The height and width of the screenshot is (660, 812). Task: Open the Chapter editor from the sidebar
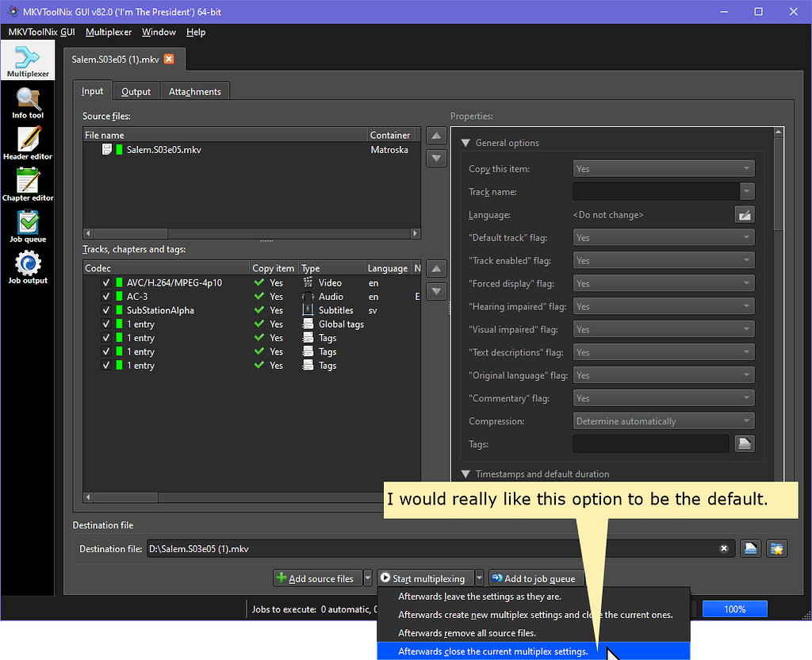click(x=28, y=184)
